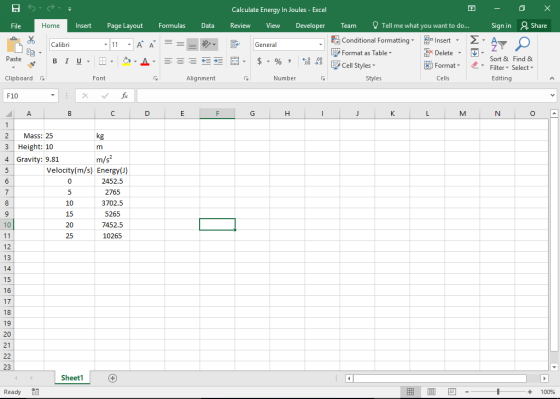Screen dimensions: 560x399
Task: Switch to Page Layout view in status bar
Action: coord(431,392)
